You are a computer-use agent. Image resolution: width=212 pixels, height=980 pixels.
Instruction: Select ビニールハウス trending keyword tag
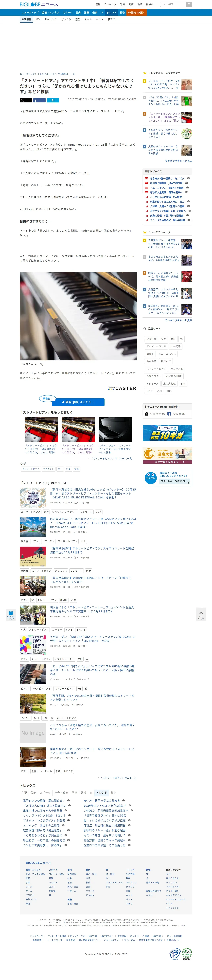(167, 354)
